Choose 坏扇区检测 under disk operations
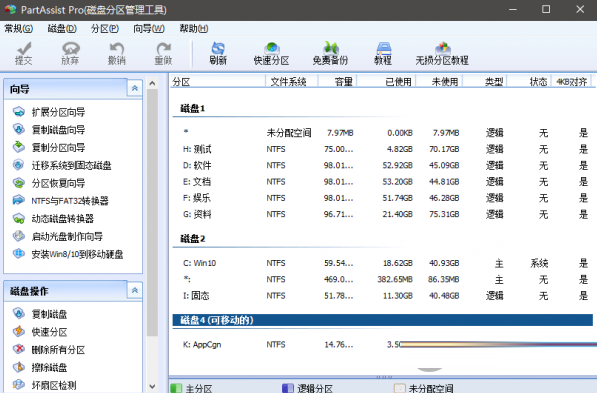 44,385
